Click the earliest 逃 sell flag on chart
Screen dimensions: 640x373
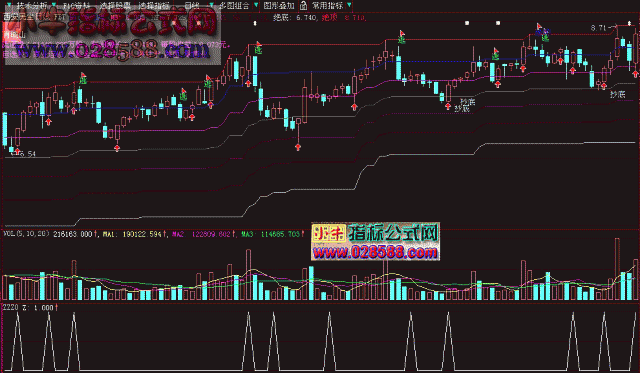pyautogui.click(x=83, y=78)
